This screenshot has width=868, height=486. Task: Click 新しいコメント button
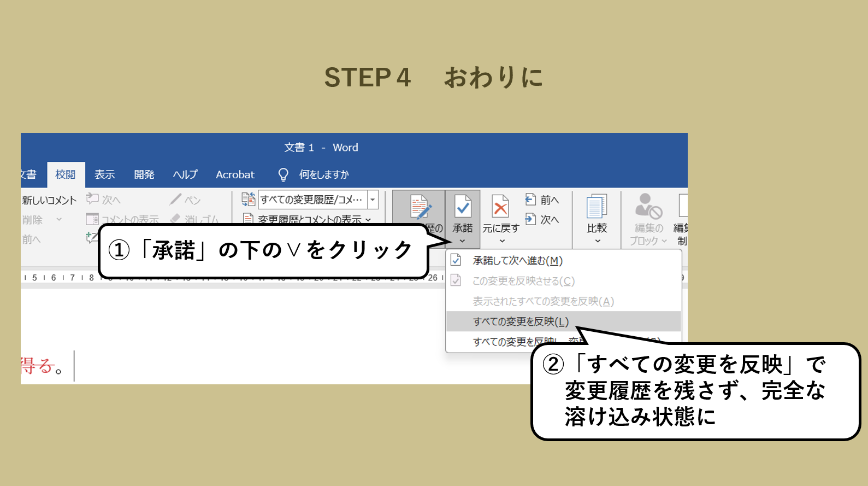point(49,200)
